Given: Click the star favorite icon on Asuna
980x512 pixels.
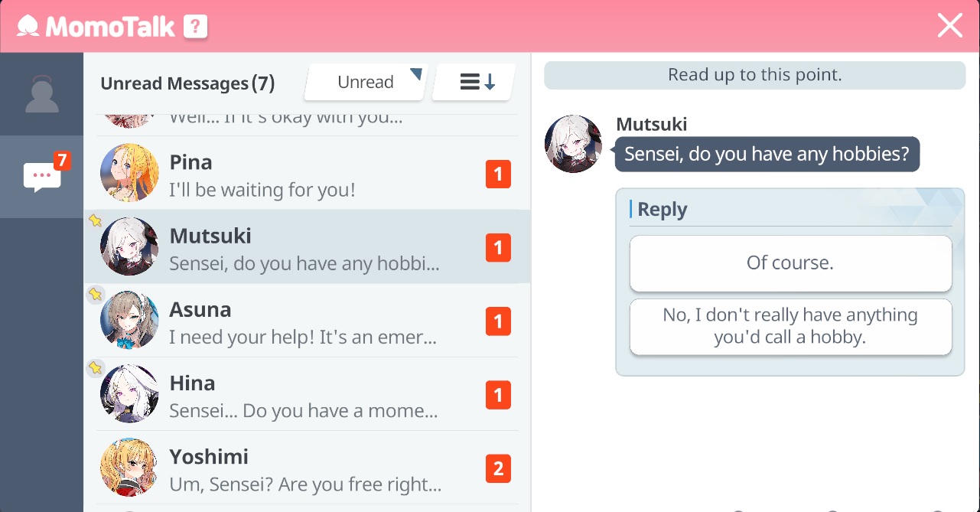Looking at the screenshot, I should 95,294.
